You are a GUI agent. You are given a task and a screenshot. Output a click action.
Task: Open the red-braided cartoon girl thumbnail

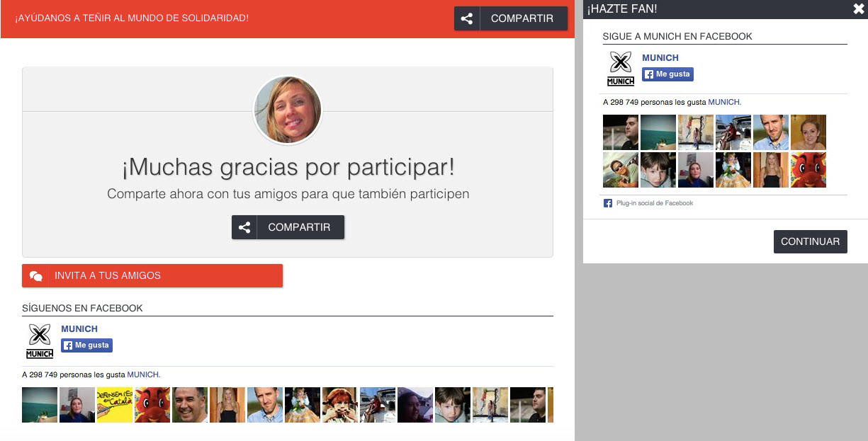[340, 405]
